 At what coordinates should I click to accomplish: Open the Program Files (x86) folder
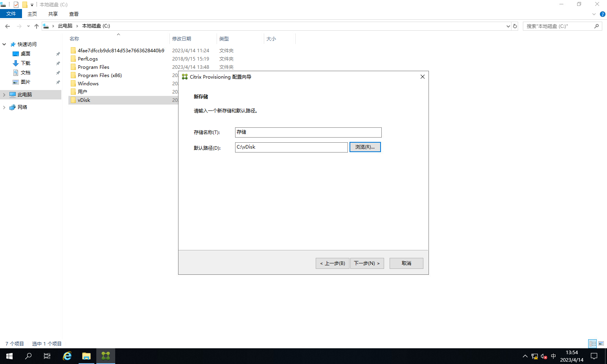(x=99, y=75)
